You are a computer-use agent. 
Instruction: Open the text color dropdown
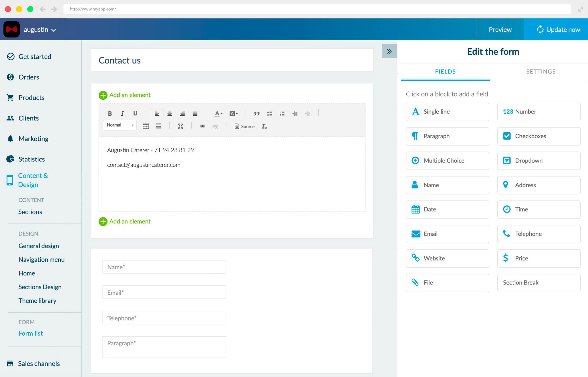coord(218,114)
